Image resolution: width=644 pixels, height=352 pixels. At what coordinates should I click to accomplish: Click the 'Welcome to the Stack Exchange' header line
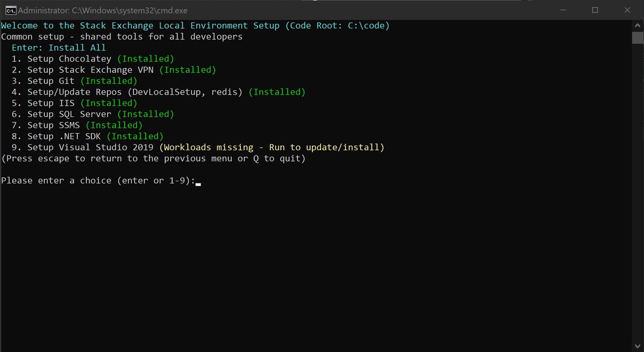[x=195, y=26]
